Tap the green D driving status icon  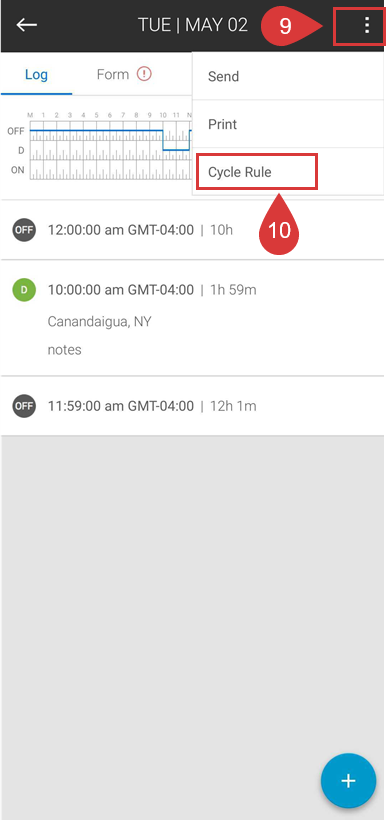pos(24,289)
